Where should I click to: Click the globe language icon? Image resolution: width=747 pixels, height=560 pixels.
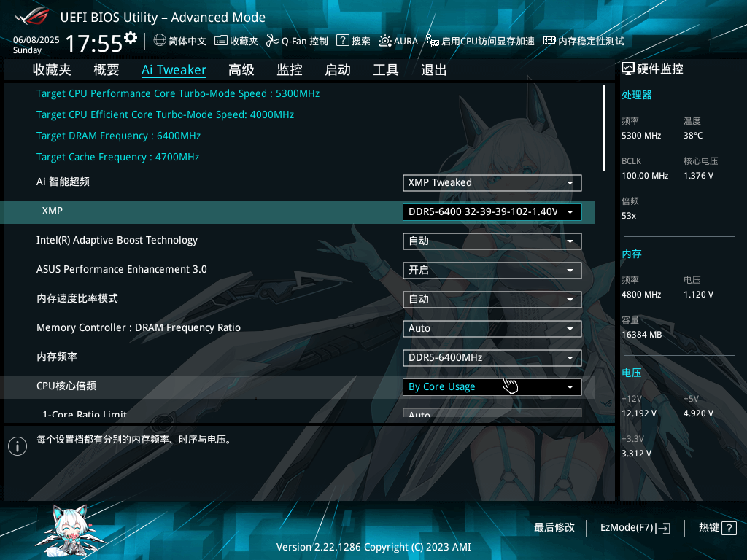point(160,41)
